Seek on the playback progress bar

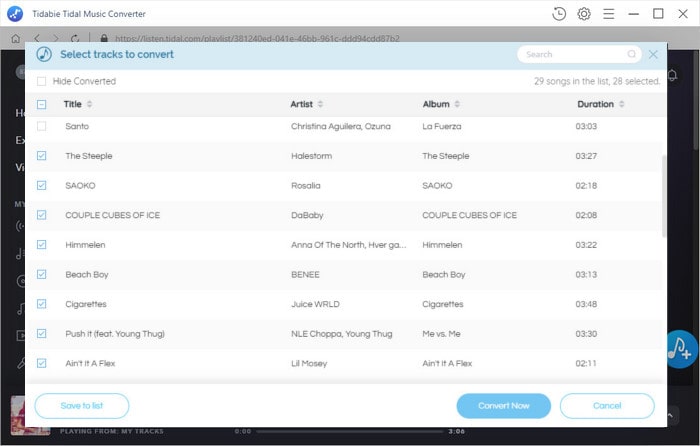[350, 432]
